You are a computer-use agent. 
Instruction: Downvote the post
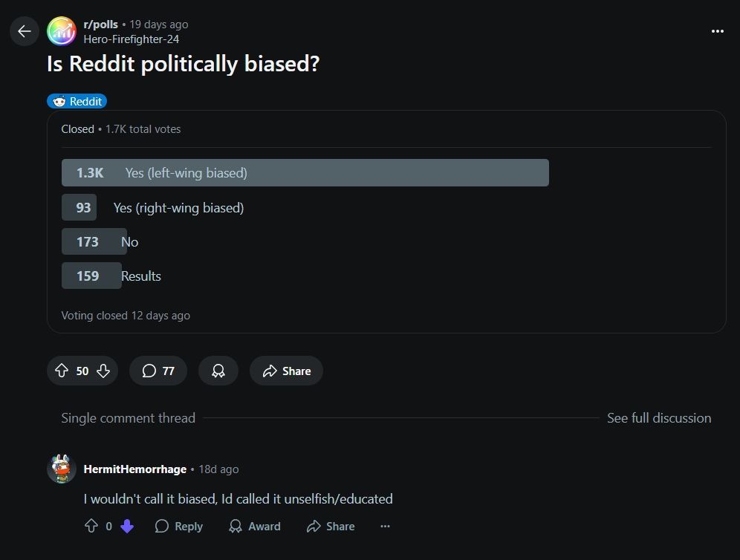click(x=103, y=371)
